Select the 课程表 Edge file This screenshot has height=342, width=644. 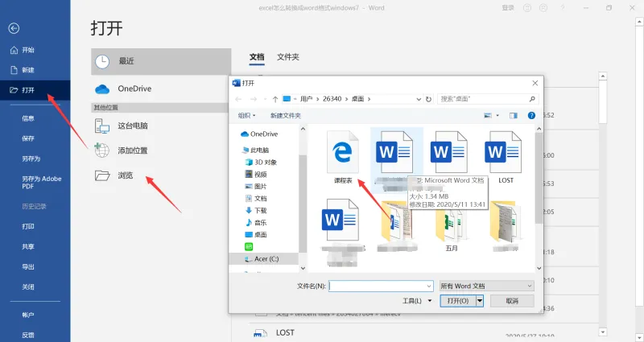343,157
